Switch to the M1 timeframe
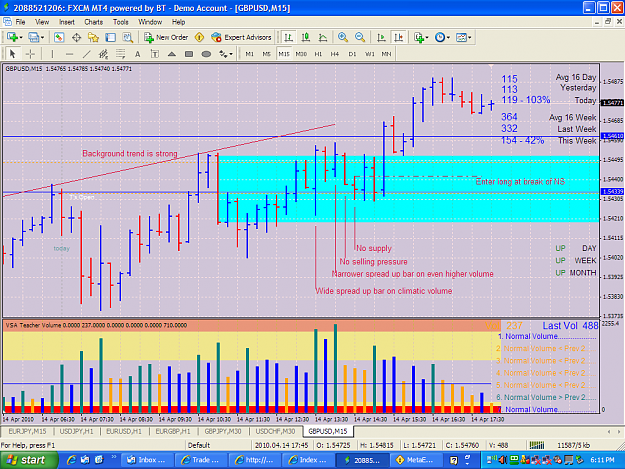625x469 pixels. coord(250,54)
